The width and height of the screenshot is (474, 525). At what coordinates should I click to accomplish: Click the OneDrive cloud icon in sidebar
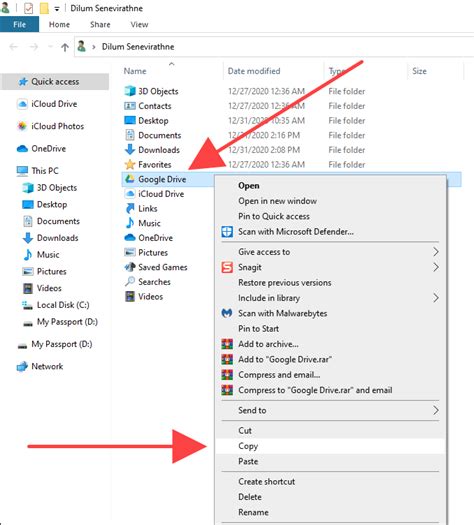22,148
